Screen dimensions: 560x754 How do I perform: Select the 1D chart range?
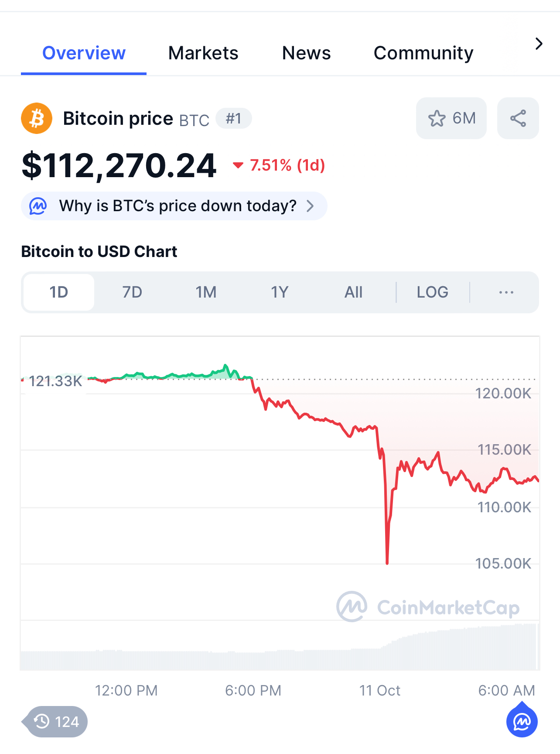[x=59, y=292]
